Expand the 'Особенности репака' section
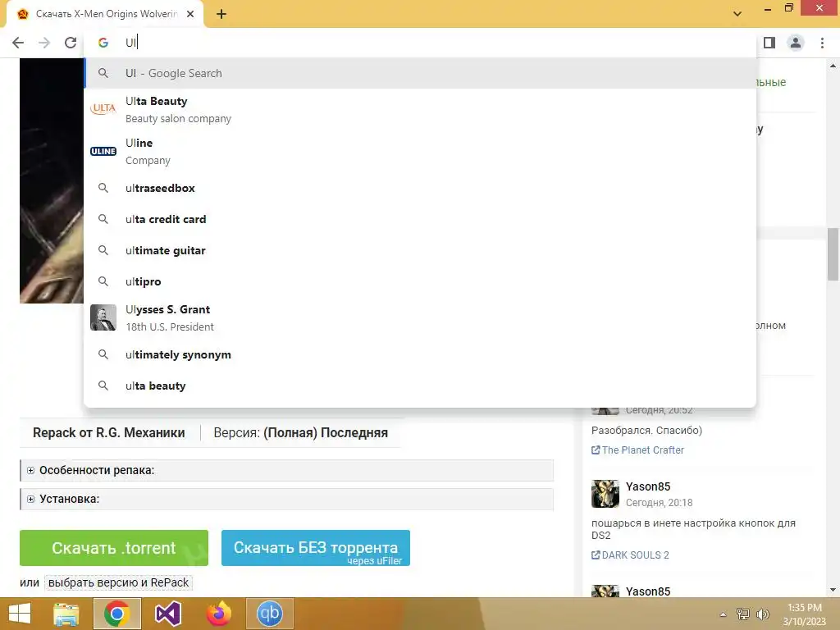Image resolution: width=840 pixels, height=630 pixels. point(286,470)
